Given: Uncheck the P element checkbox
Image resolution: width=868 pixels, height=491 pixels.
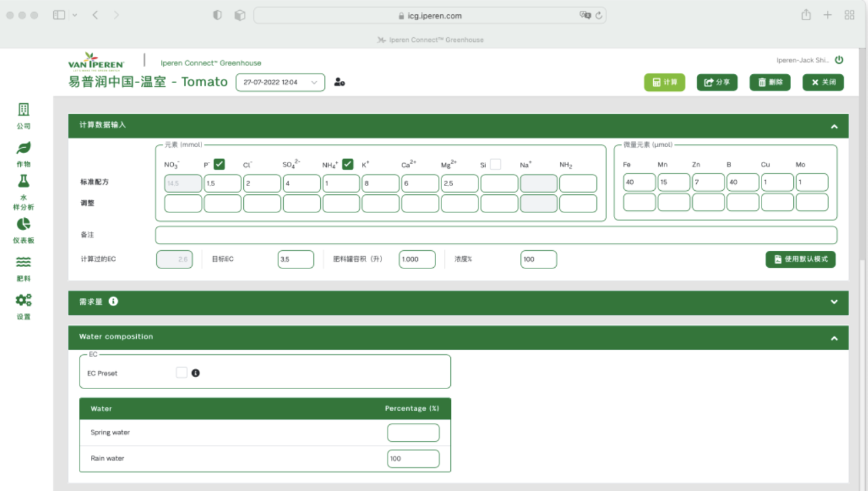Looking at the screenshot, I should 219,164.
